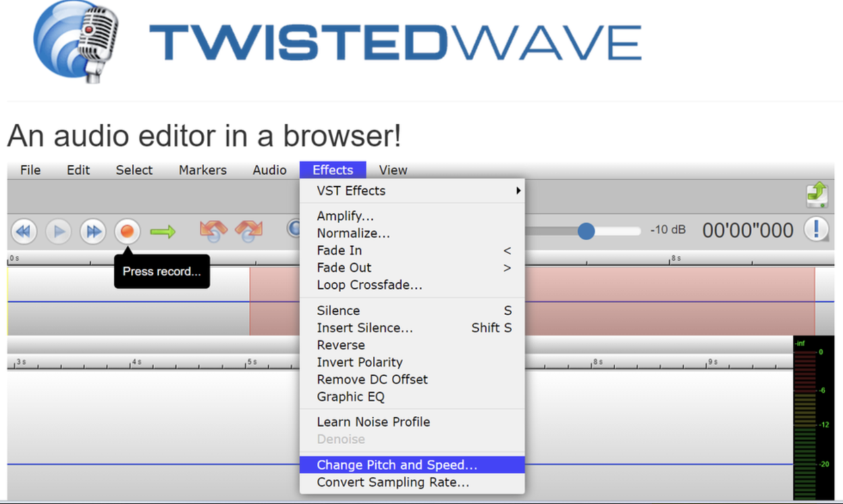Click the Play button
The width and height of the screenshot is (843, 504).
59,232
